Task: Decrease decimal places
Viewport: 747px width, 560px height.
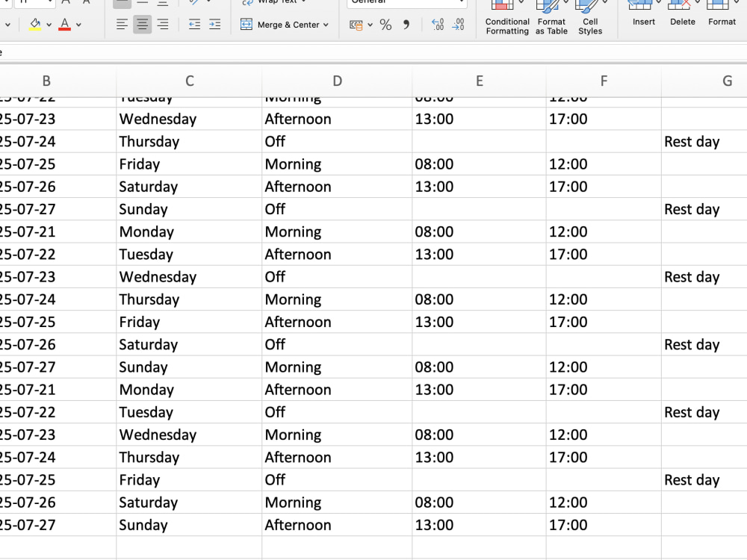Action: pos(458,25)
